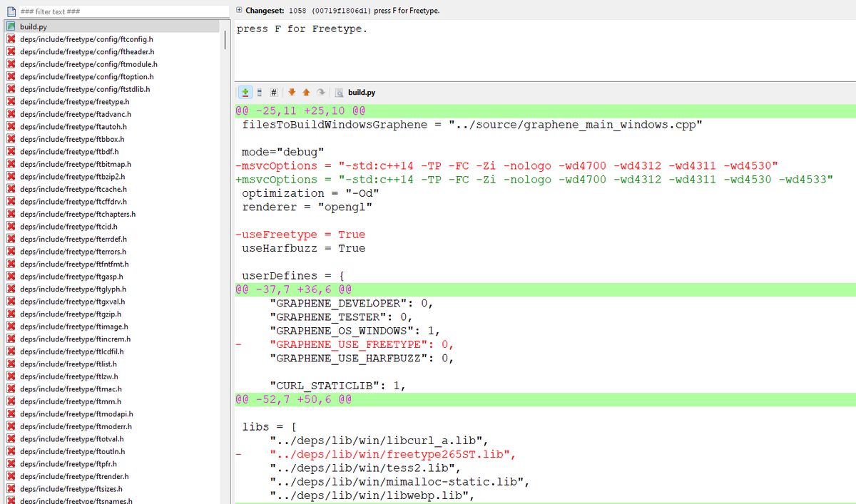Viewport: 856px width, 504px height.
Task: Select deps/include/freetype/ftimage.h in file list
Action: tap(74, 326)
